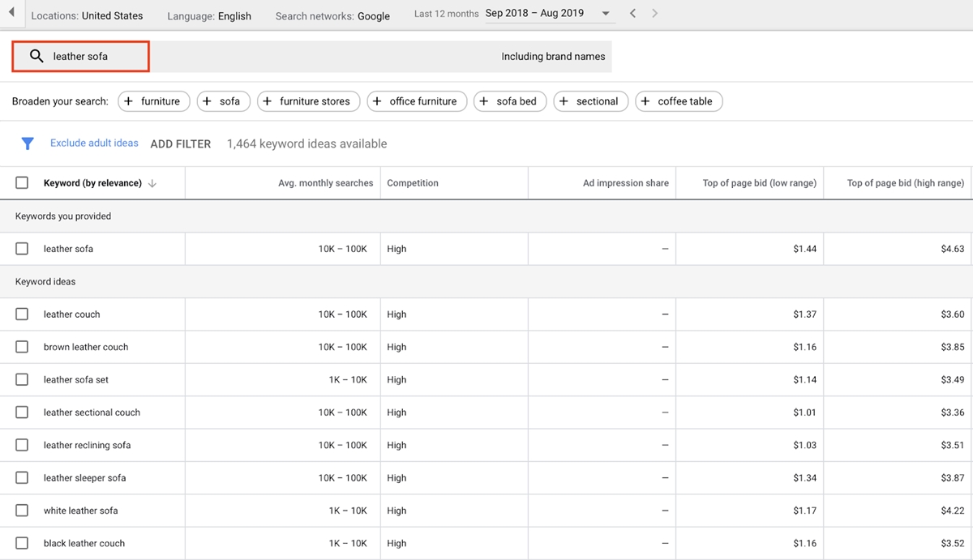The image size is (973, 560).
Task: Click the leather sleeper sofa keyword
Action: tap(85, 478)
